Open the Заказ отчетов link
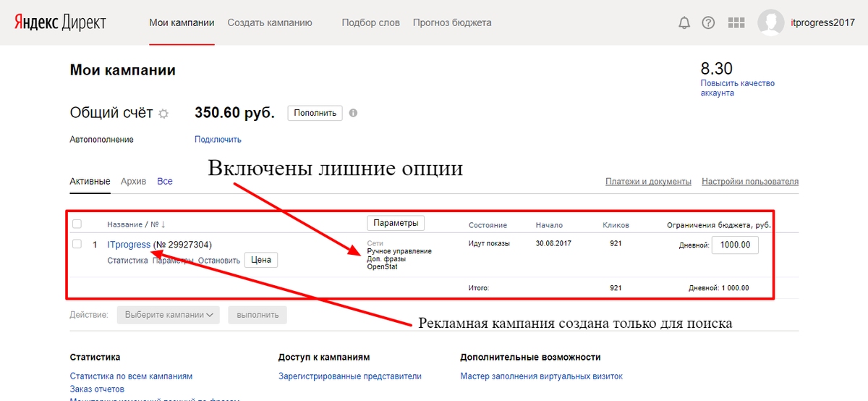868x401 pixels. pyautogui.click(x=97, y=389)
